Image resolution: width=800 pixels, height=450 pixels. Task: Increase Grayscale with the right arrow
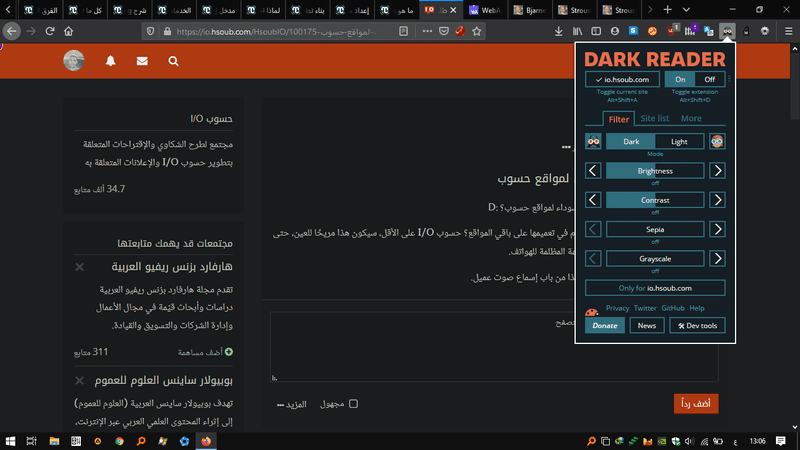pos(717,258)
